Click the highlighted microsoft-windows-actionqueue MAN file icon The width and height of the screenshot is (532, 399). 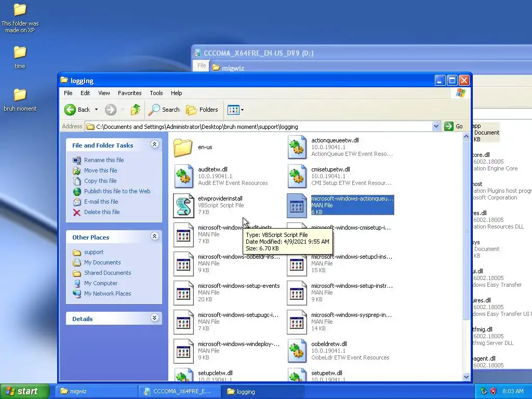[297, 205]
